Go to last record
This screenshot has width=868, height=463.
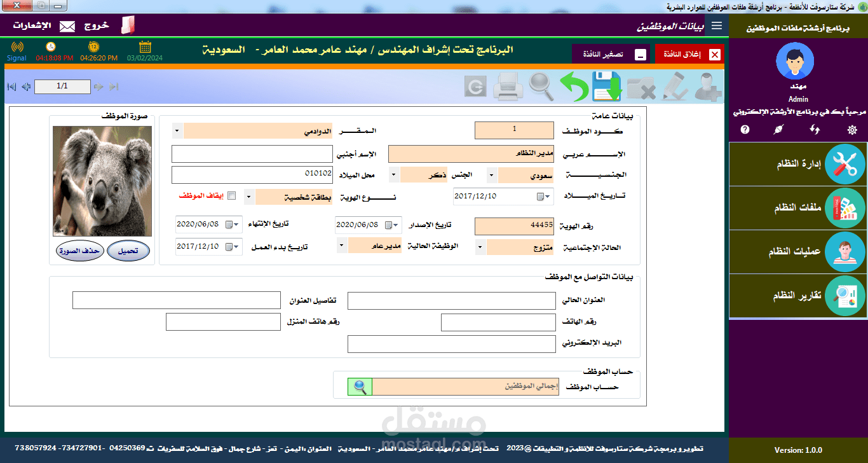click(114, 86)
